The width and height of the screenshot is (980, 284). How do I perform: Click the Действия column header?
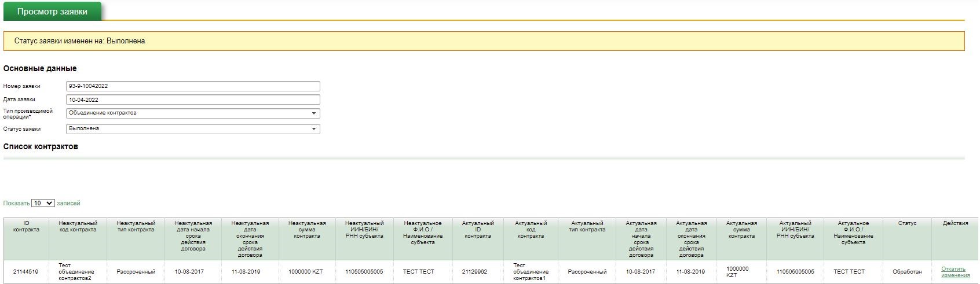pyautogui.click(x=955, y=223)
